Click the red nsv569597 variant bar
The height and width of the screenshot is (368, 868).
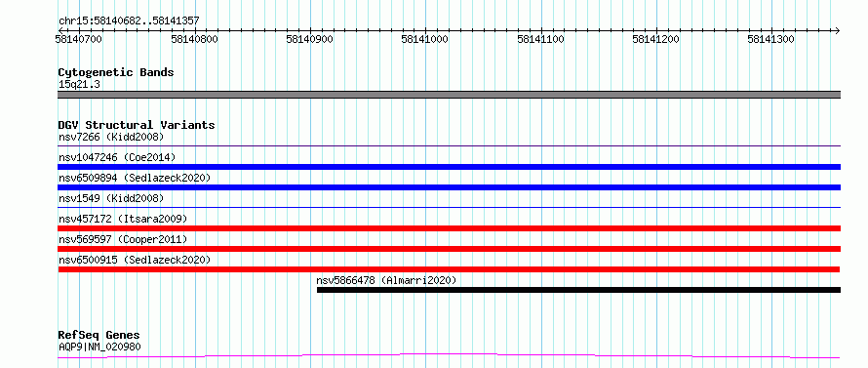449,249
